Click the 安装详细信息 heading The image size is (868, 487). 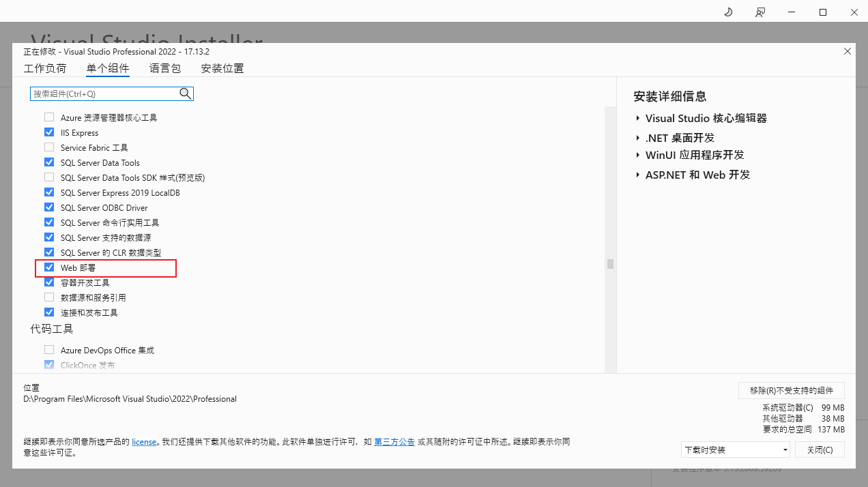(670, 97)
